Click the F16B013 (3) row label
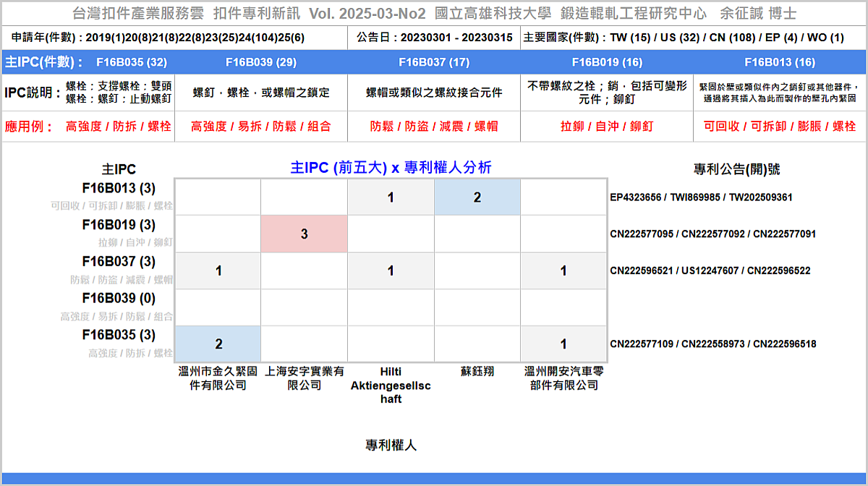The width and height of the screenshot is (868, 486). coord(119,188)
